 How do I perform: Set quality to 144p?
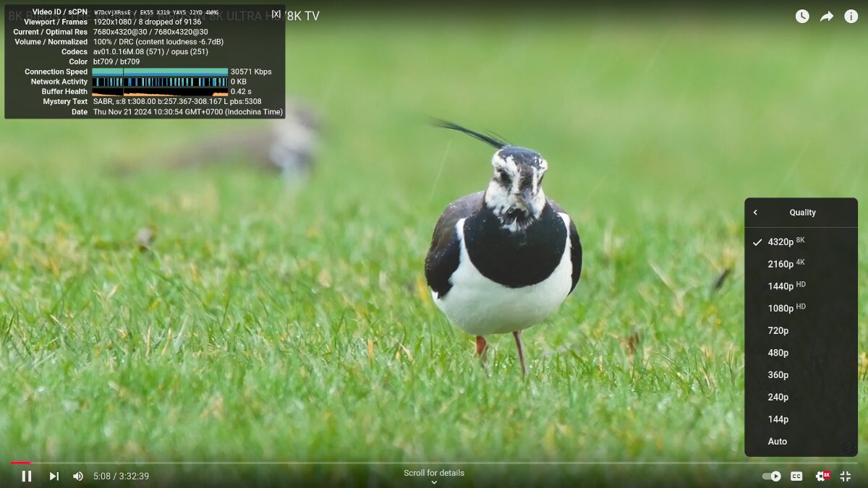[801, 419]
